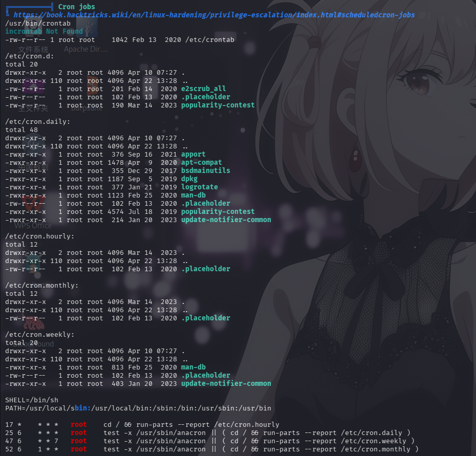Select the 'apt-compat' file name
This screenshot has width=476, height=456.
coord(201,162)
